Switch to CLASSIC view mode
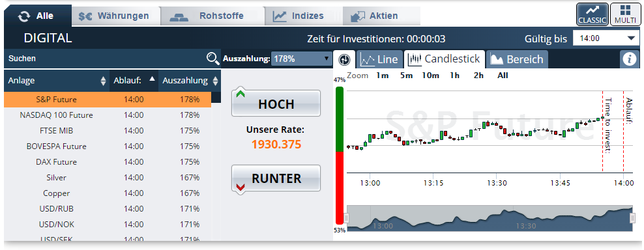This screenshot has width=644, height=250. (592, 15)
